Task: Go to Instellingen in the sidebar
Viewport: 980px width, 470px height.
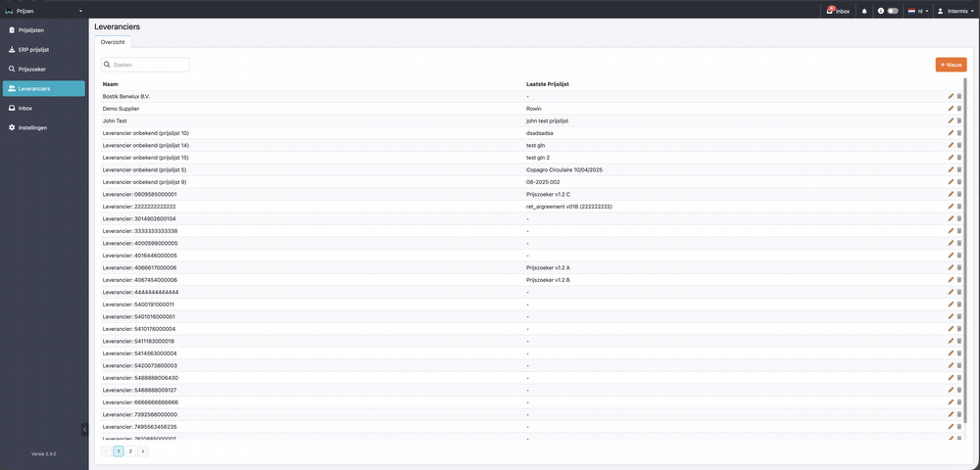Action: pyautogui.click(x=33, y=127)
